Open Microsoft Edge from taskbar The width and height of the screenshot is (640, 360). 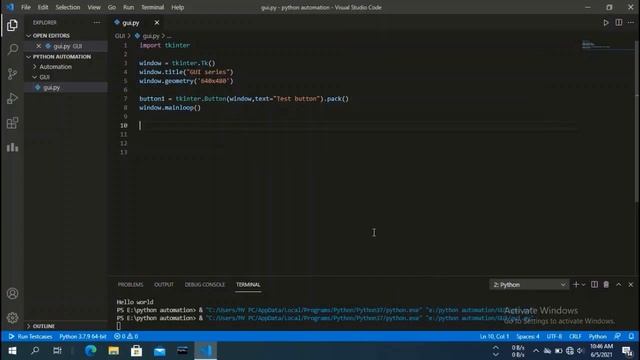tap(91, 351)
